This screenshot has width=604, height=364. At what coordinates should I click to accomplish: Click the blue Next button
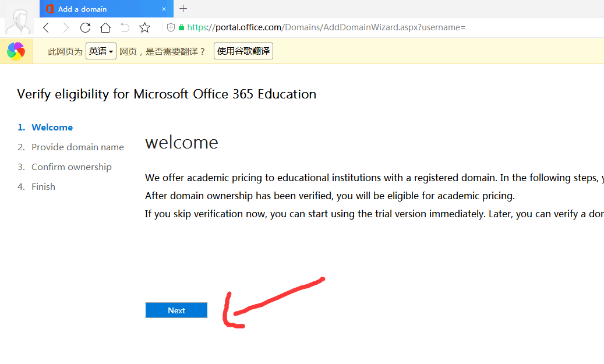(x=176, y=310)
